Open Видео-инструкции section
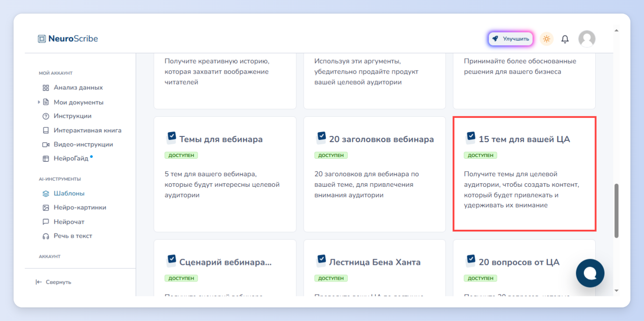The width and height of the screenshot is (644, 321). 83,145
